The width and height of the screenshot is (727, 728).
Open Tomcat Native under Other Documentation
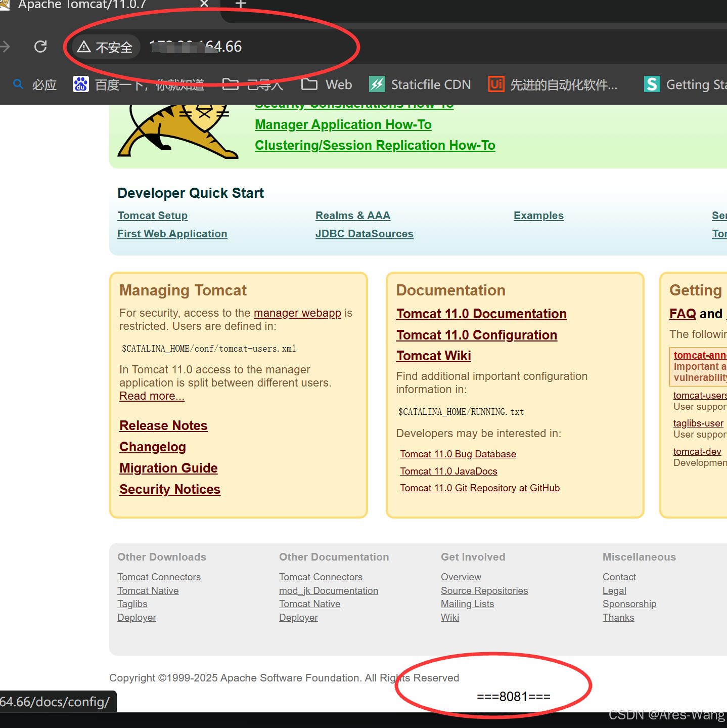[310, 604]
